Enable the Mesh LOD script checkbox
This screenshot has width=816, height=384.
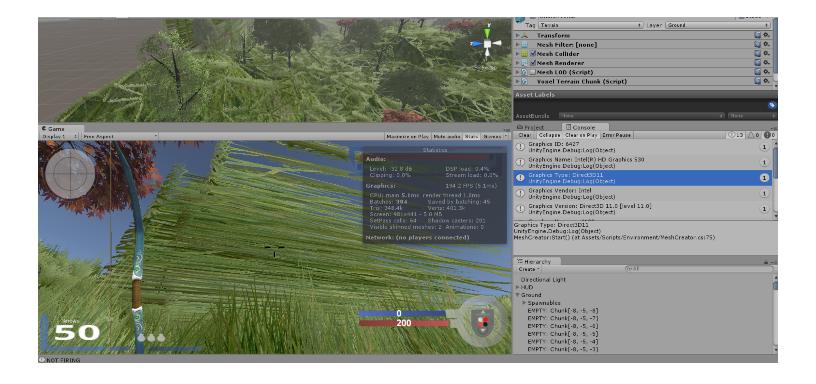pyautogui.click(x=533, y=72)
